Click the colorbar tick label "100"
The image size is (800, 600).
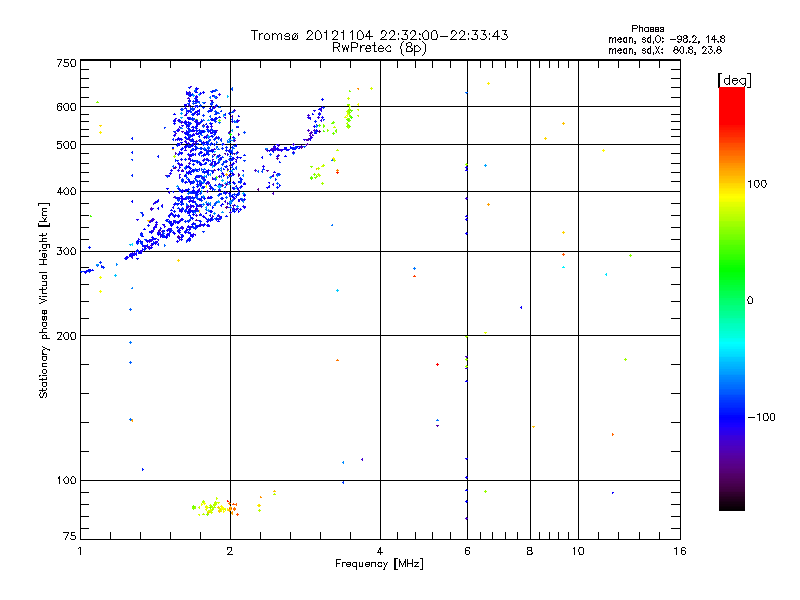point(757,184)
